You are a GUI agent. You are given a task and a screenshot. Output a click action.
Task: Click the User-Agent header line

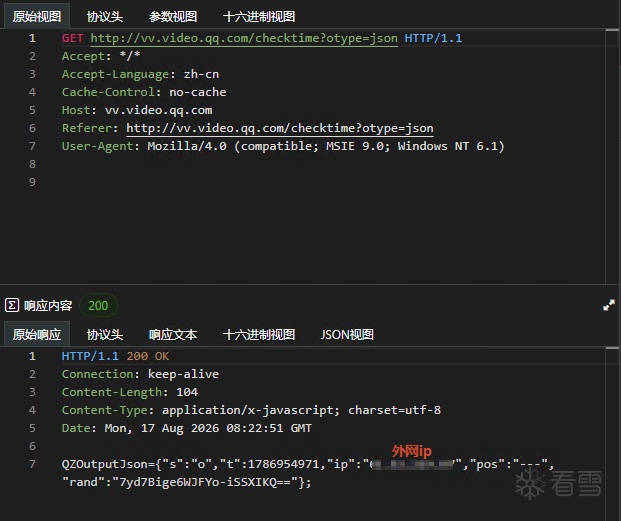tap(283, 146)
